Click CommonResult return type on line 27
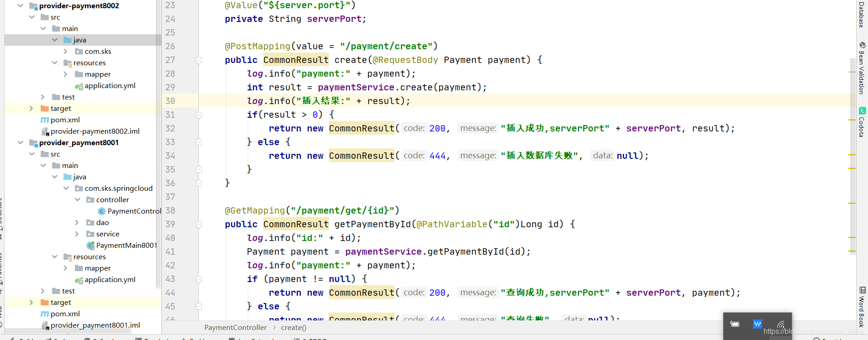 point(296,60)
